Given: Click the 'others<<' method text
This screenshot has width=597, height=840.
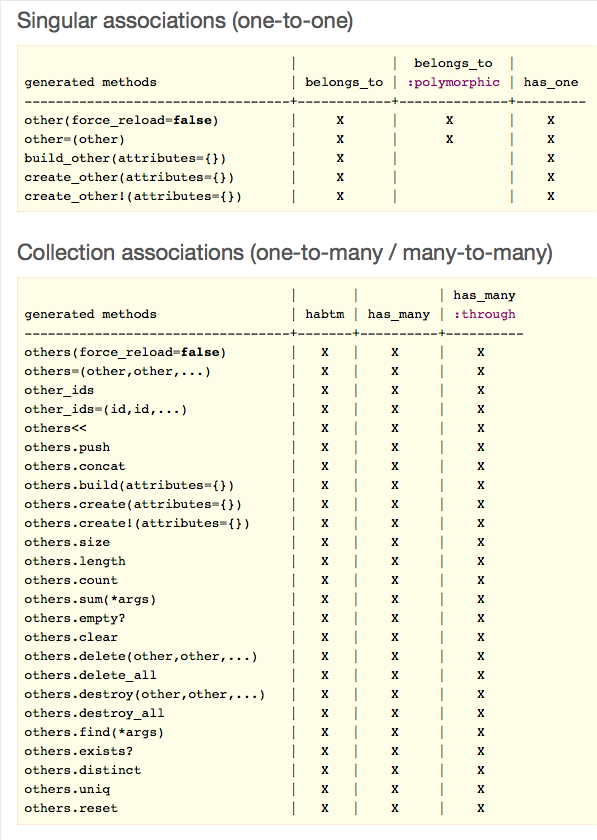Looking at the screenshot, I should (x=55, y=429).
